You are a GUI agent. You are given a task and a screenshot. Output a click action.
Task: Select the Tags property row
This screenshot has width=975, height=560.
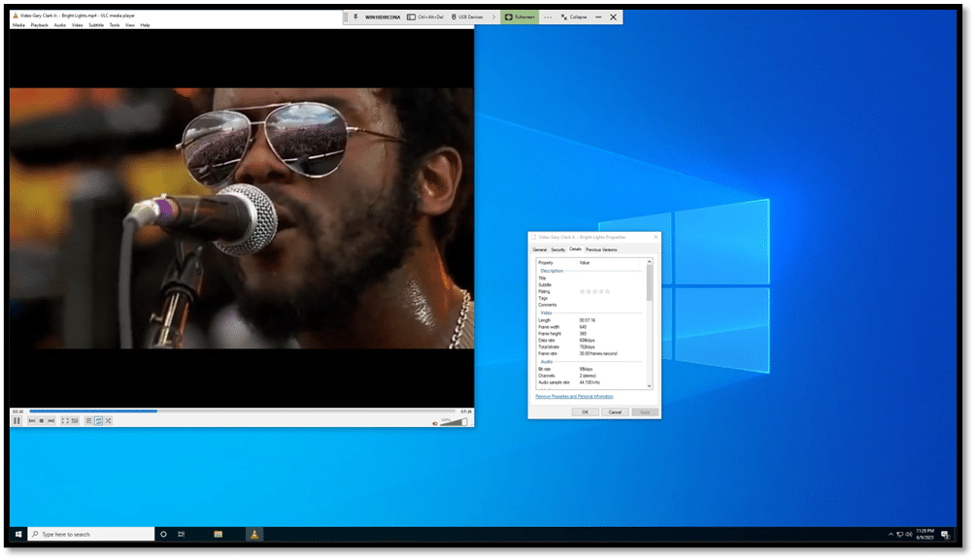tap(589, 298)
